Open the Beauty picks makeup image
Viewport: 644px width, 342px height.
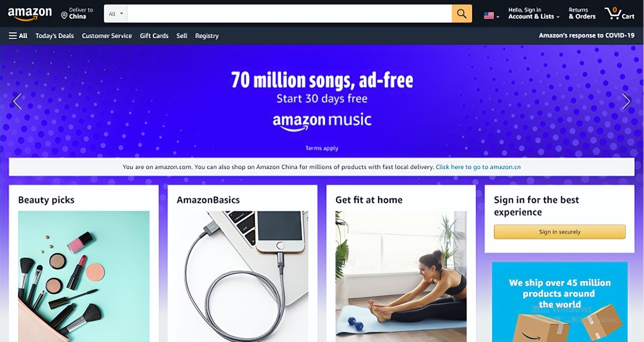(84, 276)
